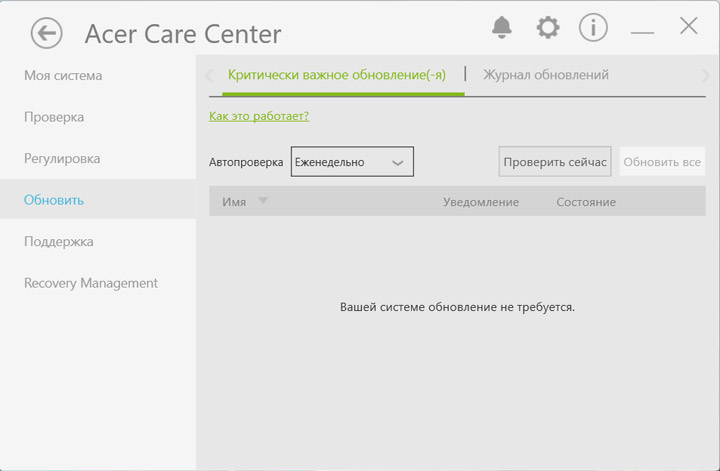The height and width of the screenshot is (471, 720).
Task: Open settings with the gear icon
Action: (x=548, y=28)
